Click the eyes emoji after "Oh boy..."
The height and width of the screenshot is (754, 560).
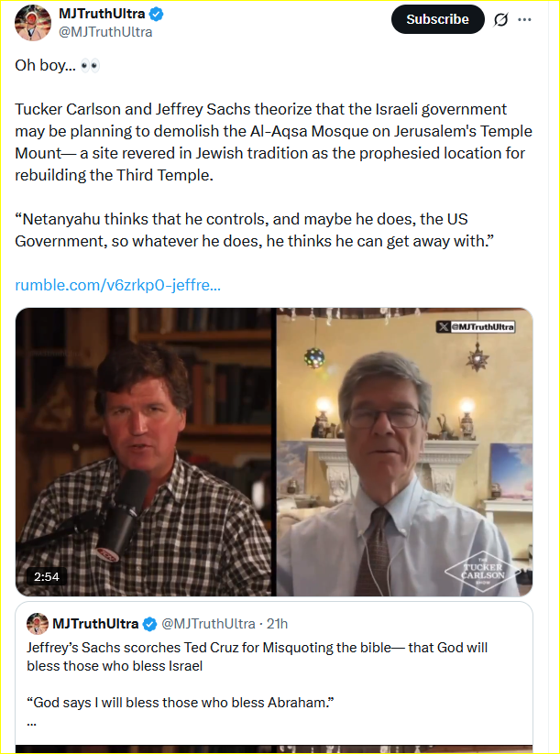pyautogui.click(x=90, y=66)
